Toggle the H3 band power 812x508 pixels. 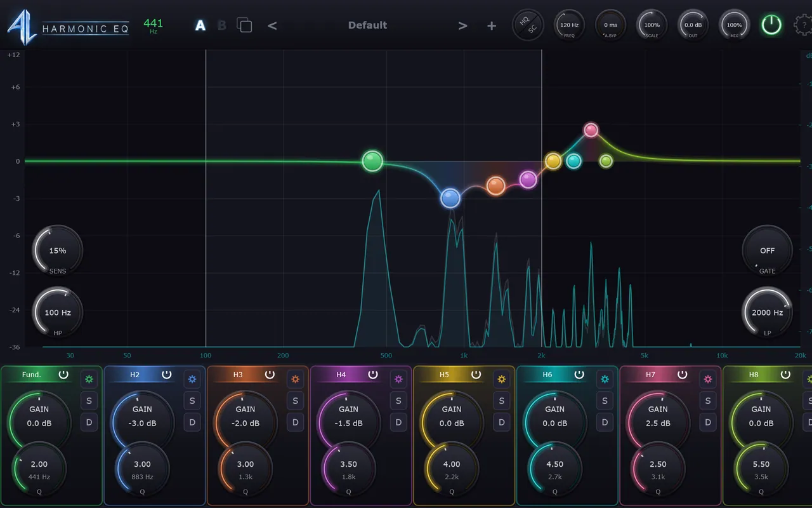click(x=270, y=375)
